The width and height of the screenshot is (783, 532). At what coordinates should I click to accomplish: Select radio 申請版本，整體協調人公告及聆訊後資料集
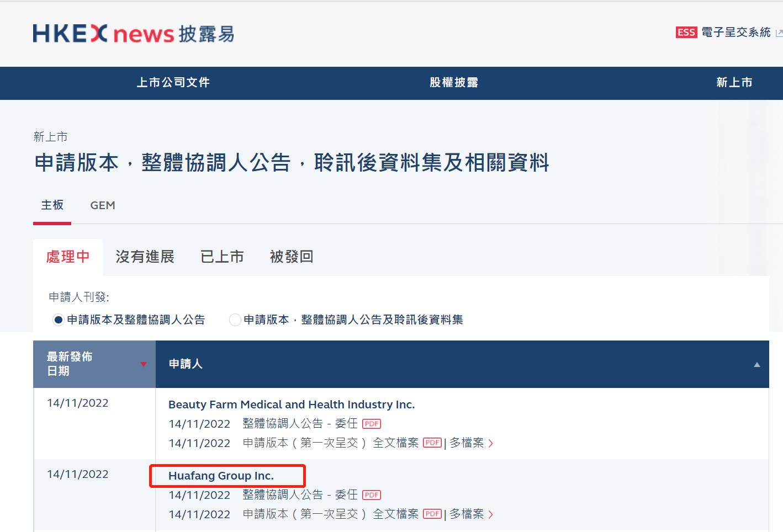tap(235, 320)
